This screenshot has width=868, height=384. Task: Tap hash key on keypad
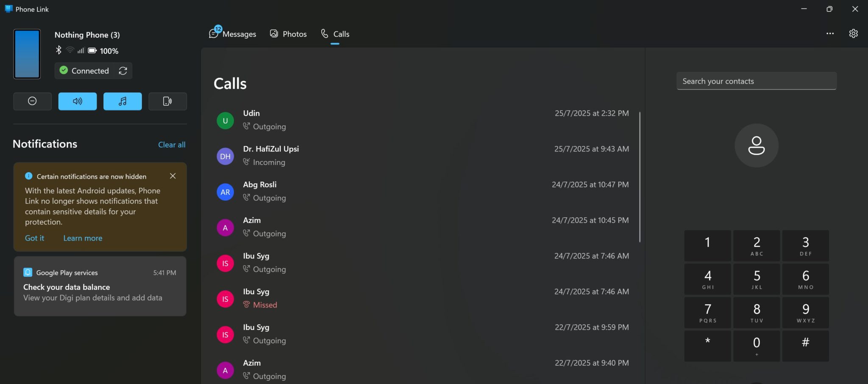(x=806, y=346)
